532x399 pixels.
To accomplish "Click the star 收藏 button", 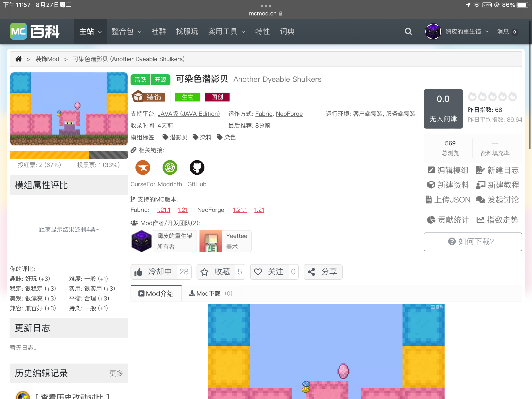I will 221,272.
